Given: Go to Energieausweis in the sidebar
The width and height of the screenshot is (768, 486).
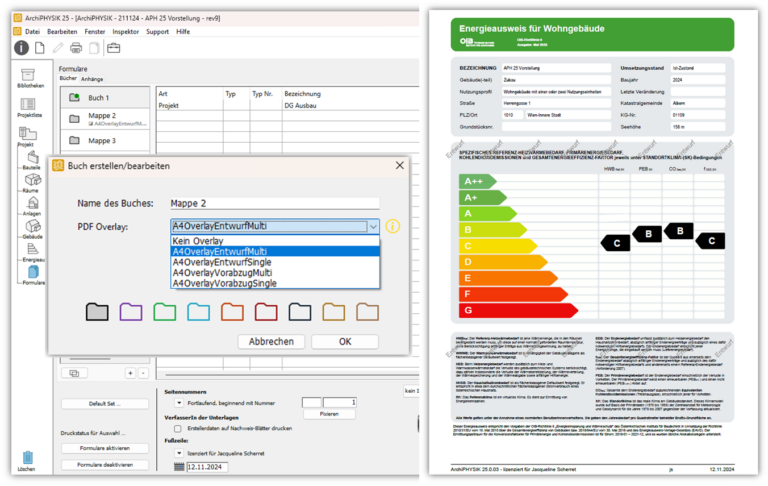Looking at the screenshot, I should click(32, 252).
